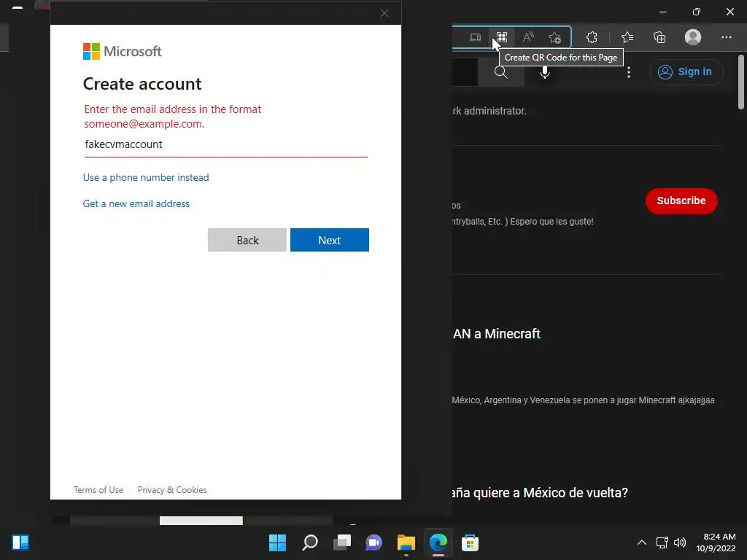Open taskbar Search magnifier

tap(309, 542)
